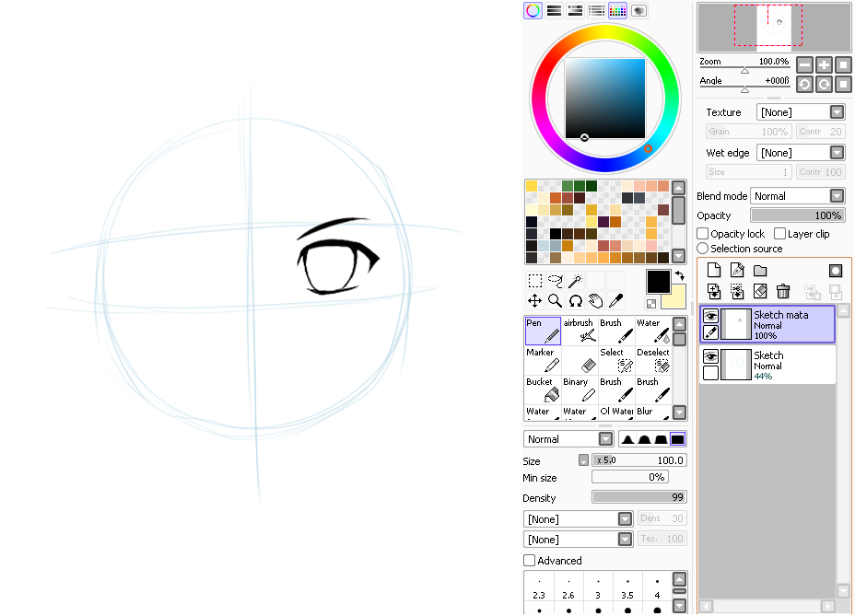This screenshot has height=616, width=855.
Task: Rotate the canvas counterclockwise
Action: point(805,85)
